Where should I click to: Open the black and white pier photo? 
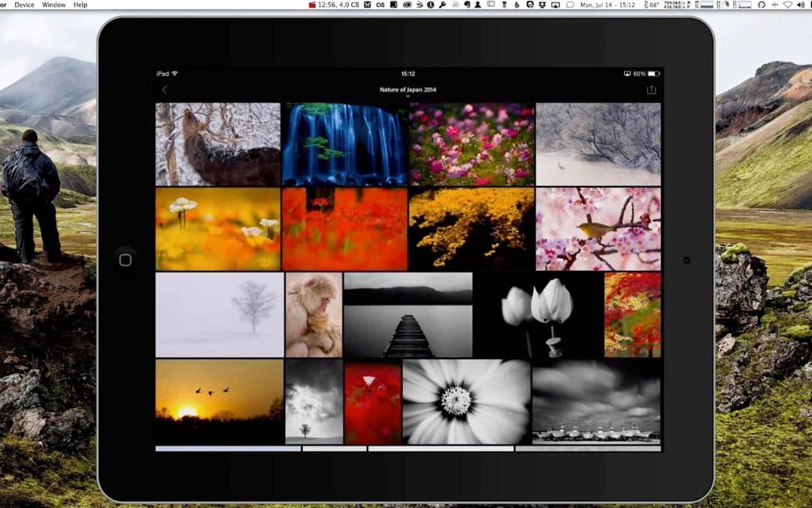pos(408,315)
